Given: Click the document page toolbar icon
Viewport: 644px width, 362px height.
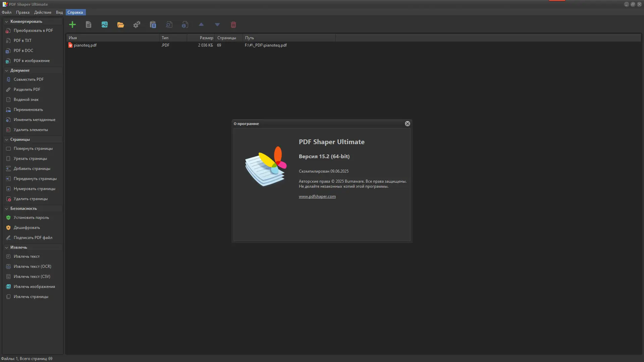Looking at the screenshot, I should [89, 24].
